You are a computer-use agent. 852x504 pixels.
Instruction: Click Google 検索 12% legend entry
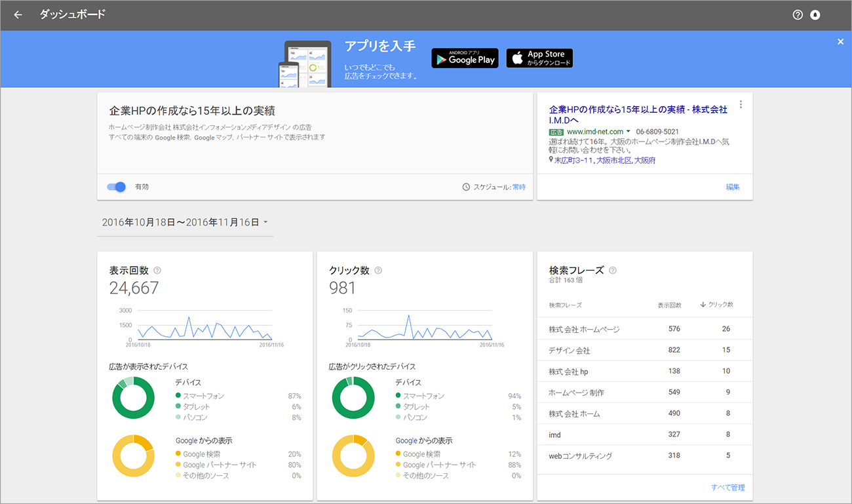pyautogui.click(x=459, y=454)
